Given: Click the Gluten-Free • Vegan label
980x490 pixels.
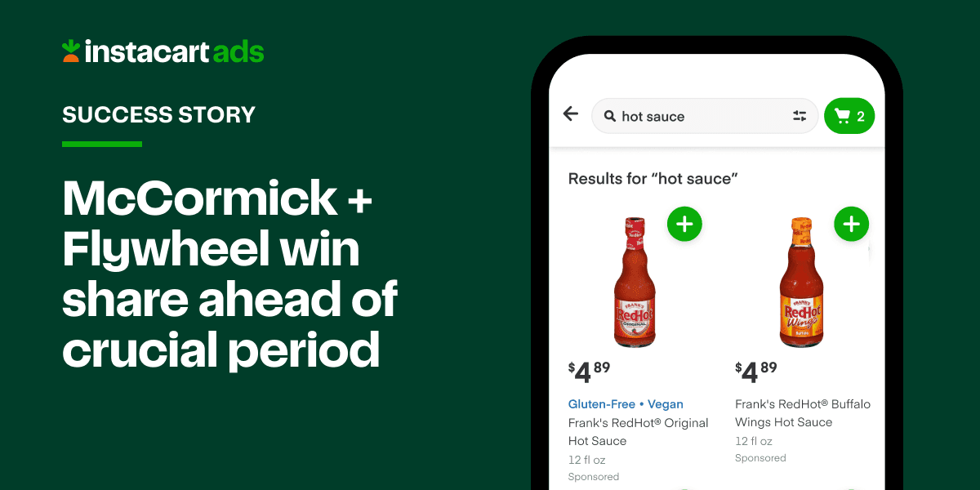Looking at the screenshot, I should pyautogui.click(x=626, y=404).
